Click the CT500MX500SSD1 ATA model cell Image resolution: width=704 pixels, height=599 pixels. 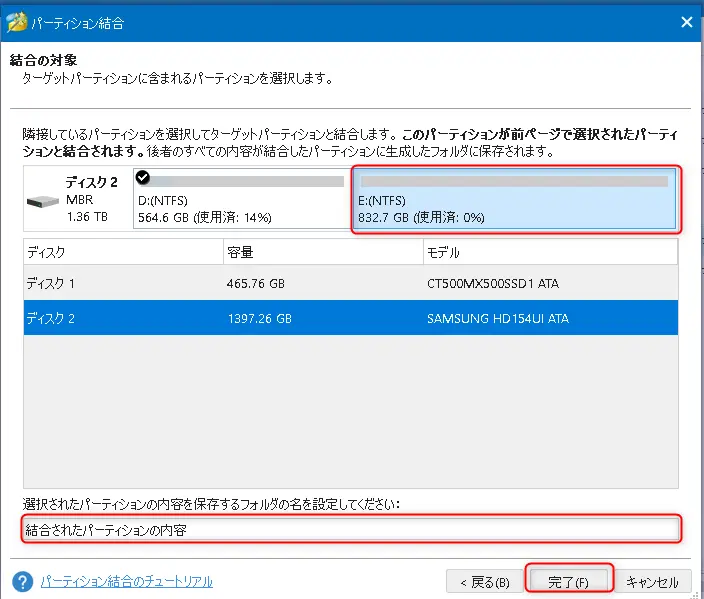coord(493,284)
